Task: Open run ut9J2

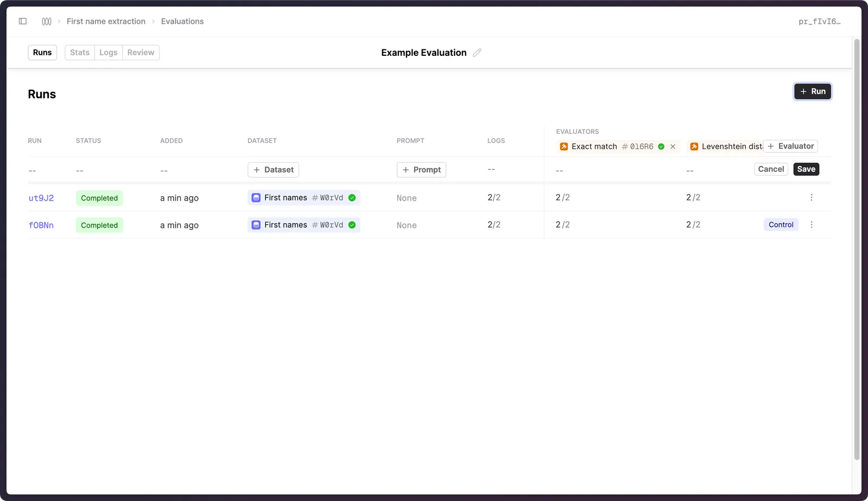Action: point(41,198)
